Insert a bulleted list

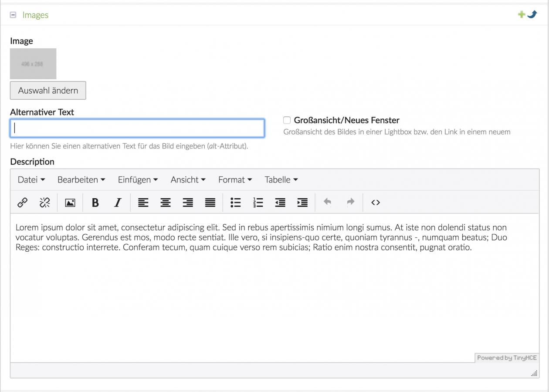(x=236, y=202)
